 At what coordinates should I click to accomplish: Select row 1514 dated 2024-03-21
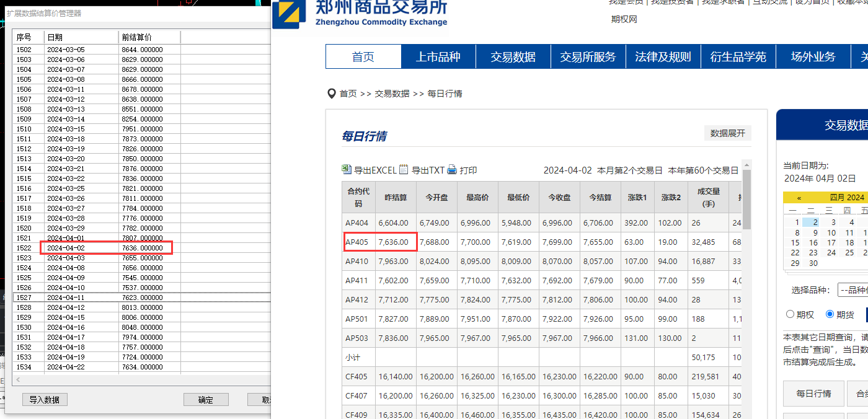coord(143,169)
